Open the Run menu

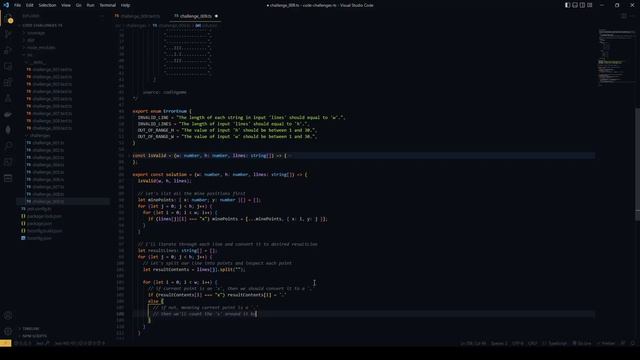pyautogui.click(x=91, y=5)
